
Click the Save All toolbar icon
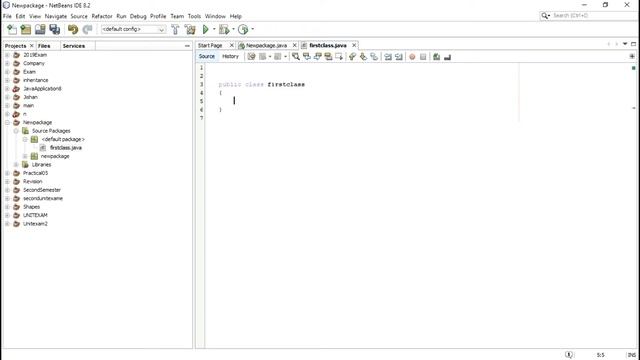(55, 29)
